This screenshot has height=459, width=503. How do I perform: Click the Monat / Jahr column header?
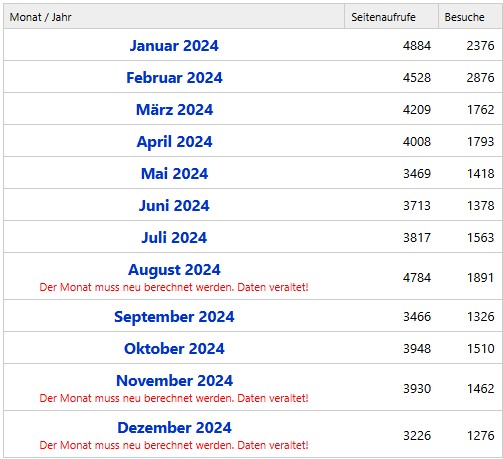[x=40, y=17]
